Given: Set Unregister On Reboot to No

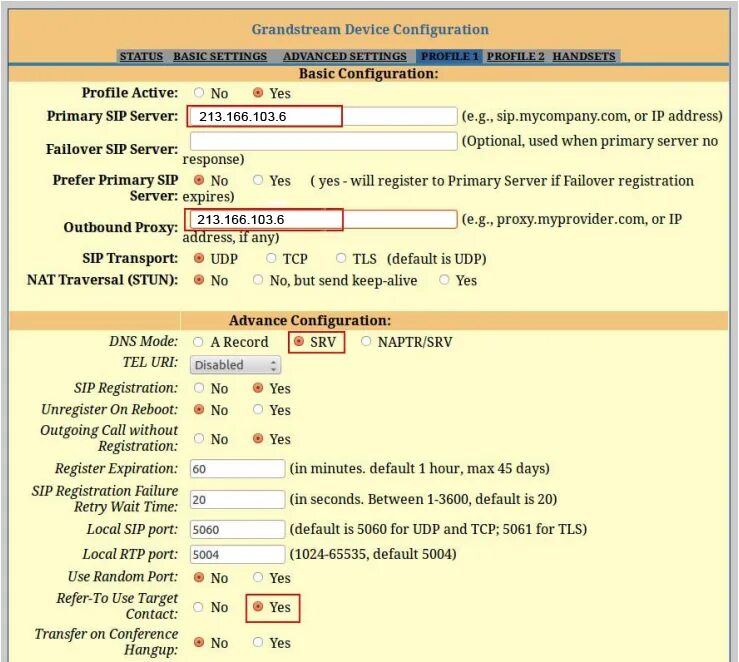Looking at the screenshot, I should [199, 409].
